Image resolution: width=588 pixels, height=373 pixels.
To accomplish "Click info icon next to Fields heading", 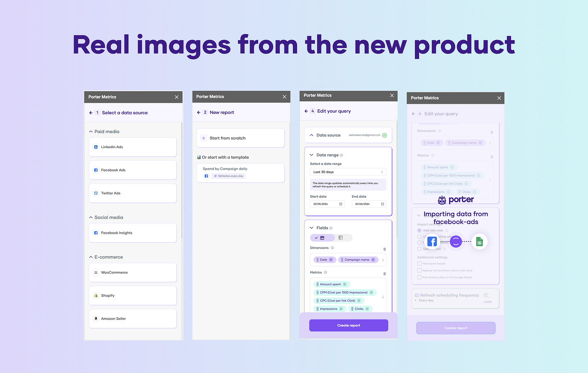I will [331, 228].
